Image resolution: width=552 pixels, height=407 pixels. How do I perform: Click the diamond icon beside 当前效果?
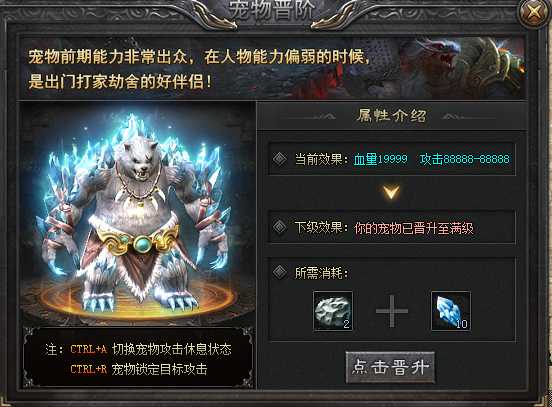(280, 159)
